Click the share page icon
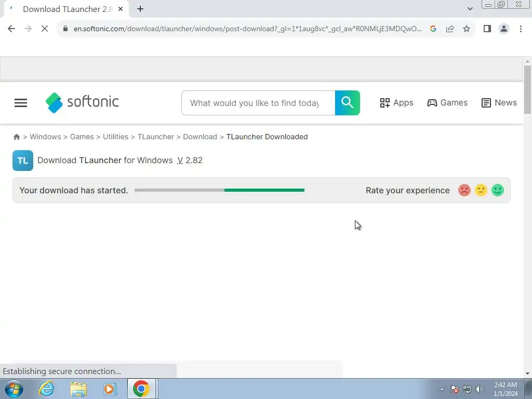This screenshot has height=399, width=532. click(x=450, y=29)
